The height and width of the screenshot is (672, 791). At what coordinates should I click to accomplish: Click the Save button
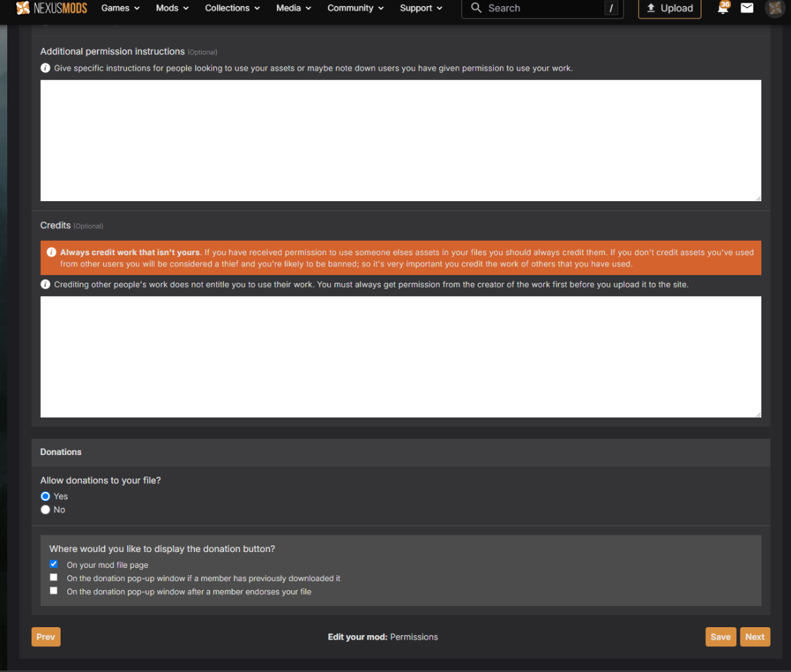[720, 636]
